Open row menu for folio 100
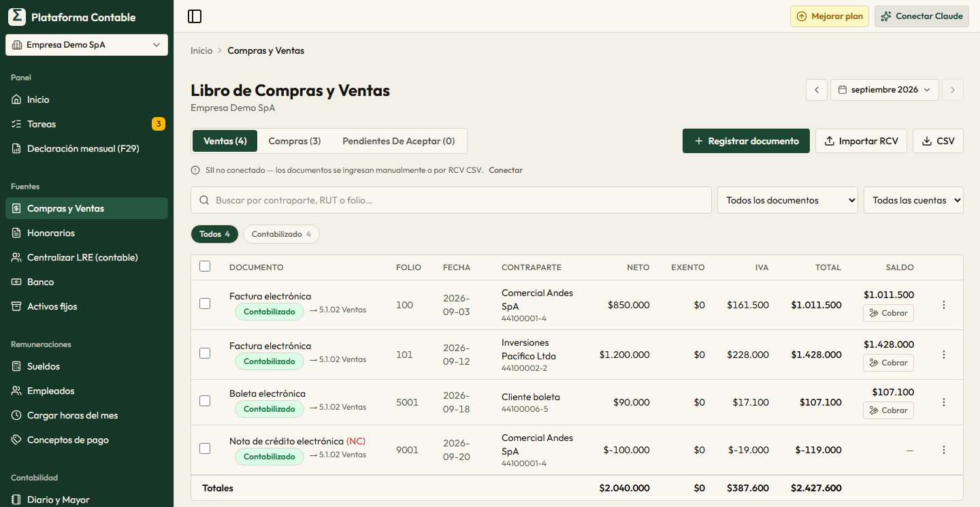980x507 pixels. 944,305
